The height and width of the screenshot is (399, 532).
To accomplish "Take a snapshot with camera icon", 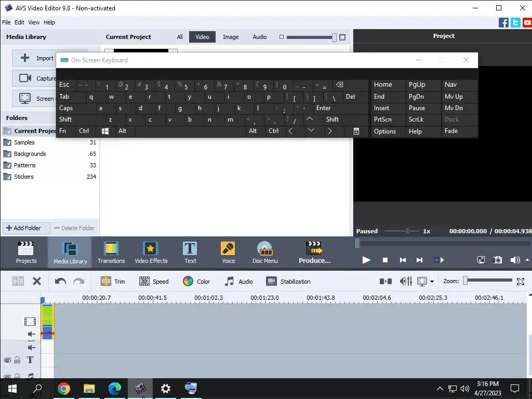I will 497,260.
